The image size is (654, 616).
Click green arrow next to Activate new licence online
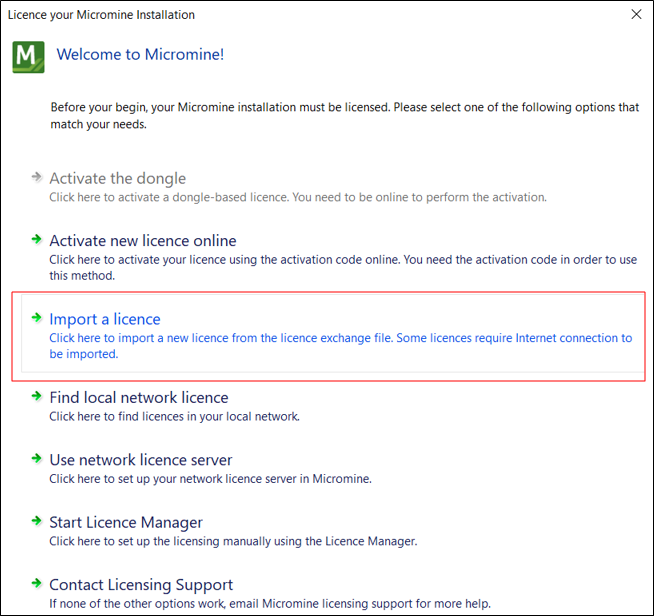tap(37, 240)
